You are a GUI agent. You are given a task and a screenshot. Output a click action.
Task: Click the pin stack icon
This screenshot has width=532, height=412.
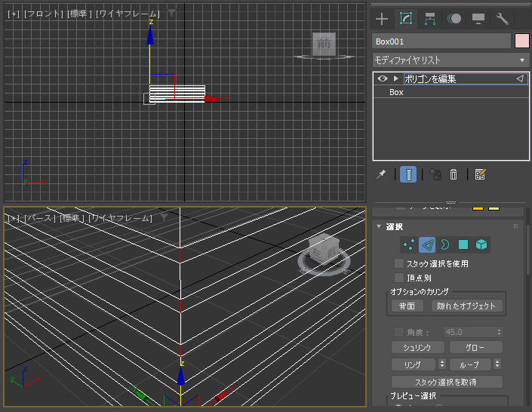381,174
